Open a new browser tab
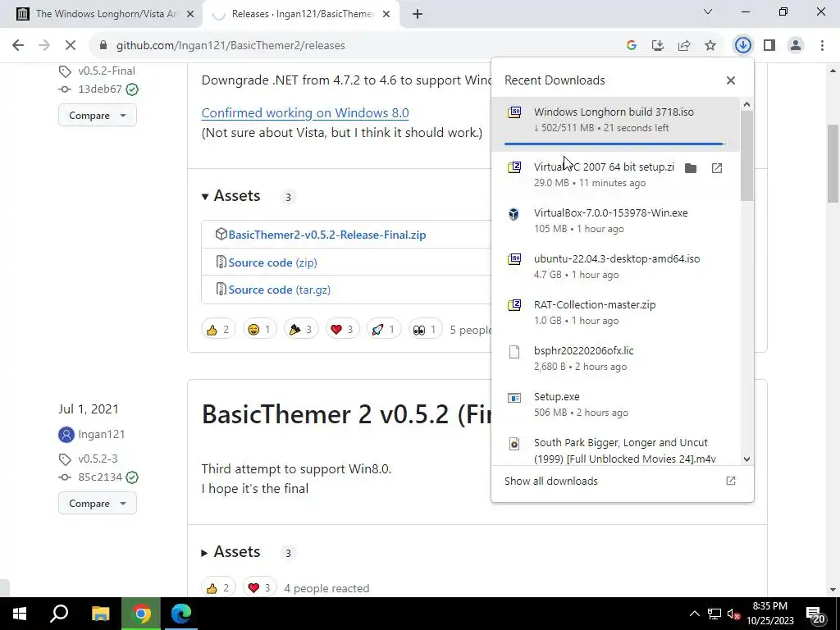This screenshot has width=840, height=630. tap(418, 15)
